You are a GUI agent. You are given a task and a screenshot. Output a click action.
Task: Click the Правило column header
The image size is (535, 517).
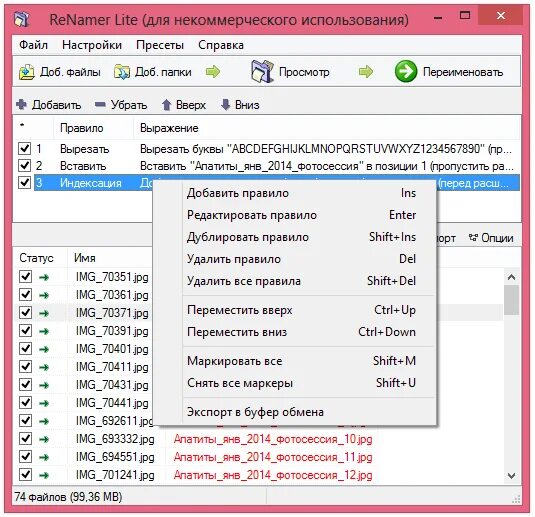click(x=93, y=128)
